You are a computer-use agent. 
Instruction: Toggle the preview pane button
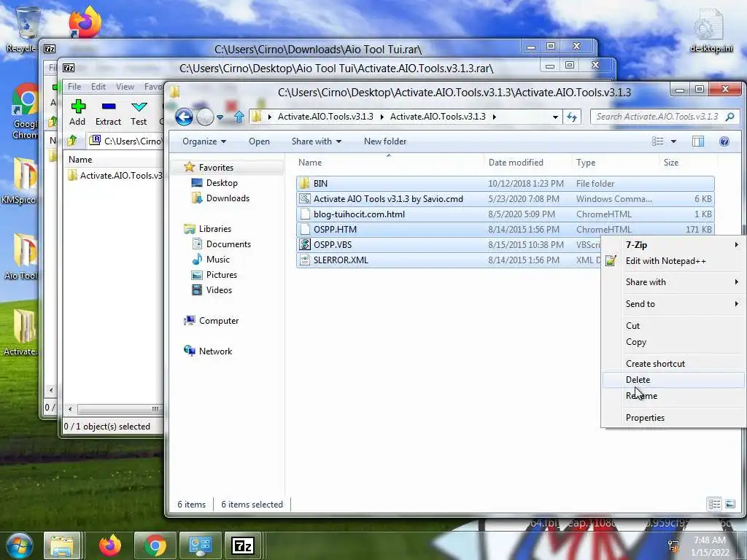tap(698, 141)
